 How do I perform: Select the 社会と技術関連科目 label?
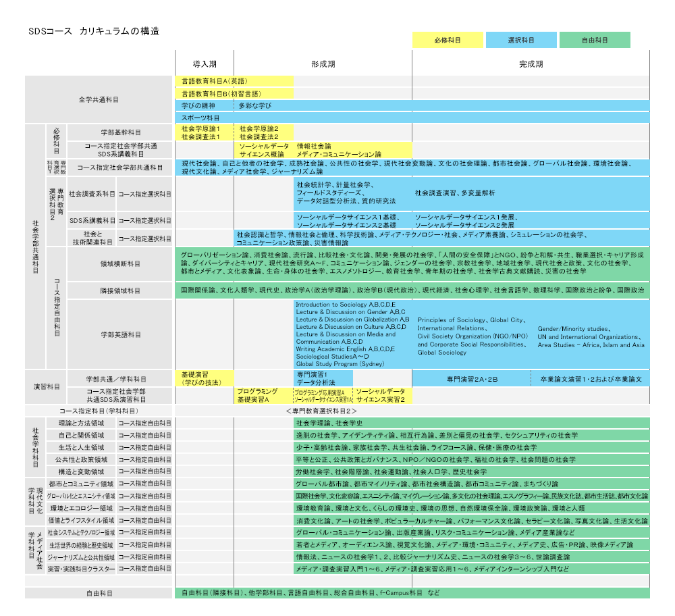point(92,238)
